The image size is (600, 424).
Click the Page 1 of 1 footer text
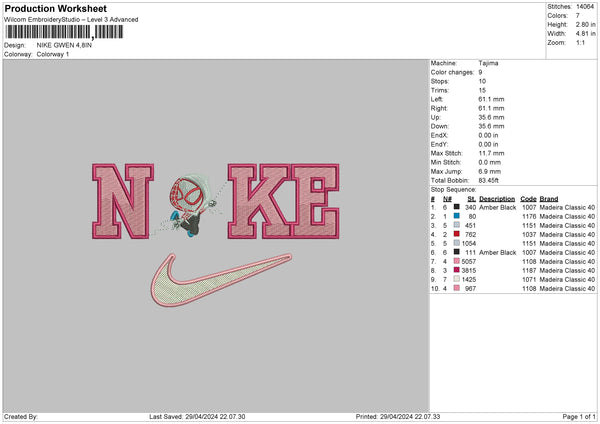click(x=579, y=416)
